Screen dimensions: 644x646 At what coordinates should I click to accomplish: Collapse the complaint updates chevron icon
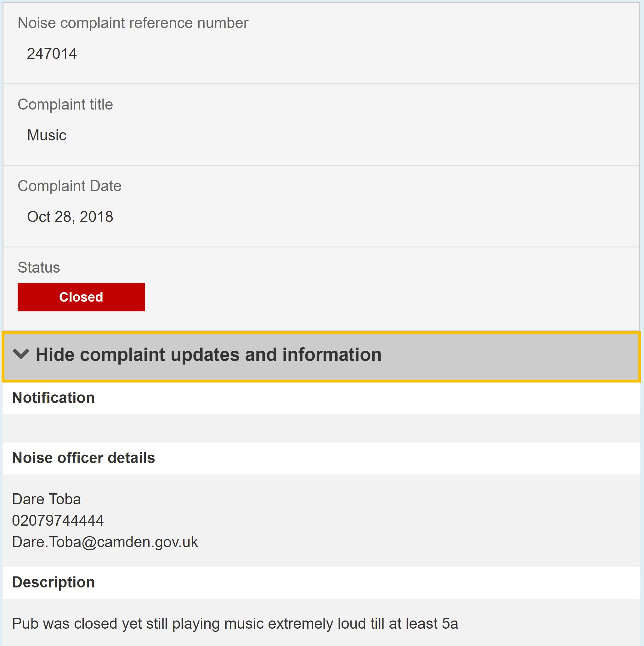coord(21,354)
